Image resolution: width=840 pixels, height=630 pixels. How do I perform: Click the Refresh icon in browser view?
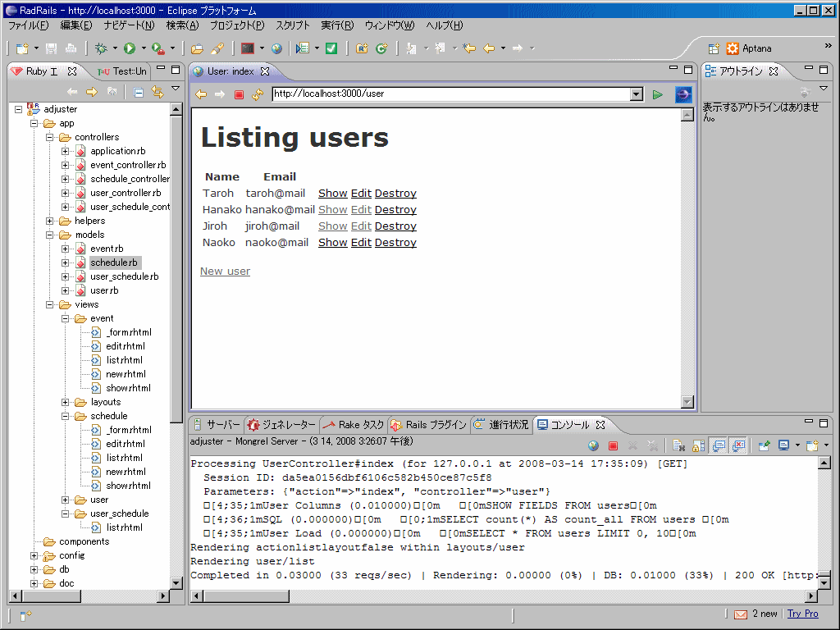[258, 95]
